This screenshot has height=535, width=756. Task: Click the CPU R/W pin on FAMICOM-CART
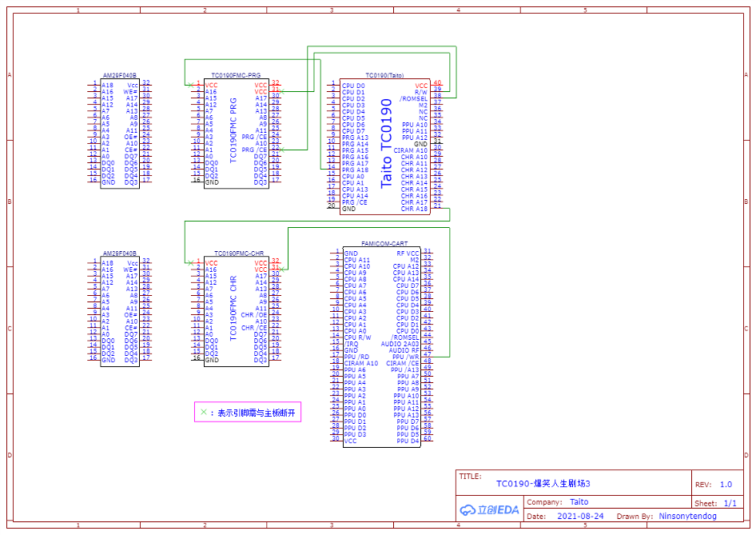click(x=357, y=337)
